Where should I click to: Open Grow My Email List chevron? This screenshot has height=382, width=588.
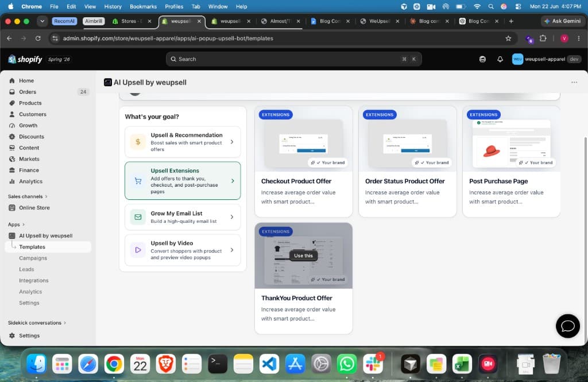tap(232, 217)
